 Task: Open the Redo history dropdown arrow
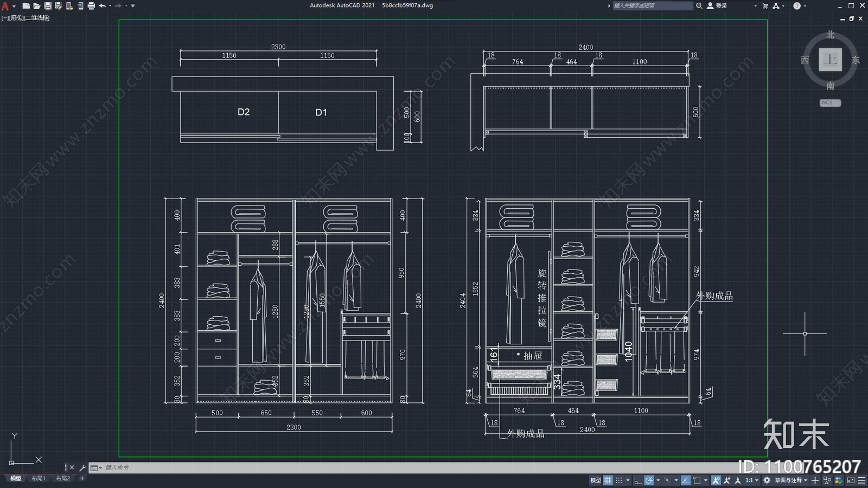[x=126, y=6]
